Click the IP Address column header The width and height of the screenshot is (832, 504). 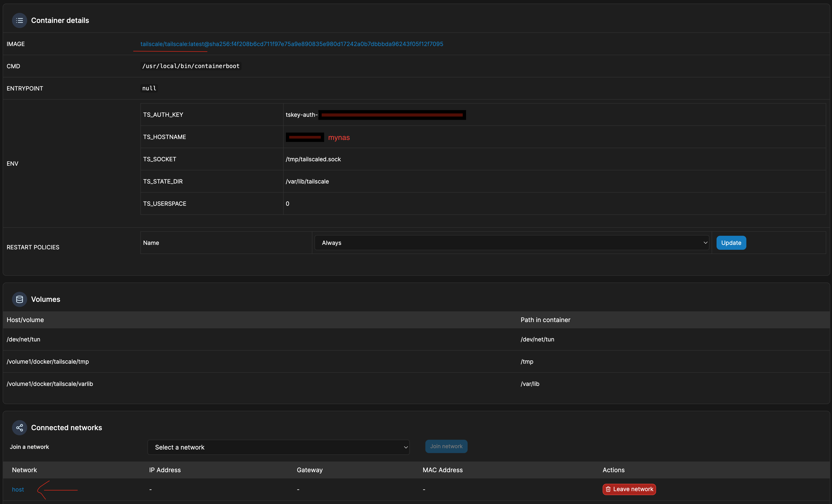pos(165,470)
